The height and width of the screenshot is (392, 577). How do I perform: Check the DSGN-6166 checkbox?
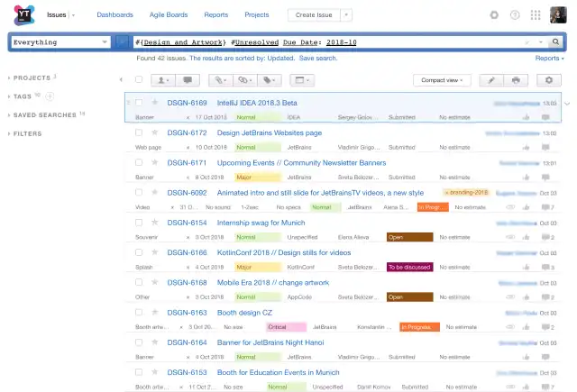pyautogui.click(x=139, y=252)
